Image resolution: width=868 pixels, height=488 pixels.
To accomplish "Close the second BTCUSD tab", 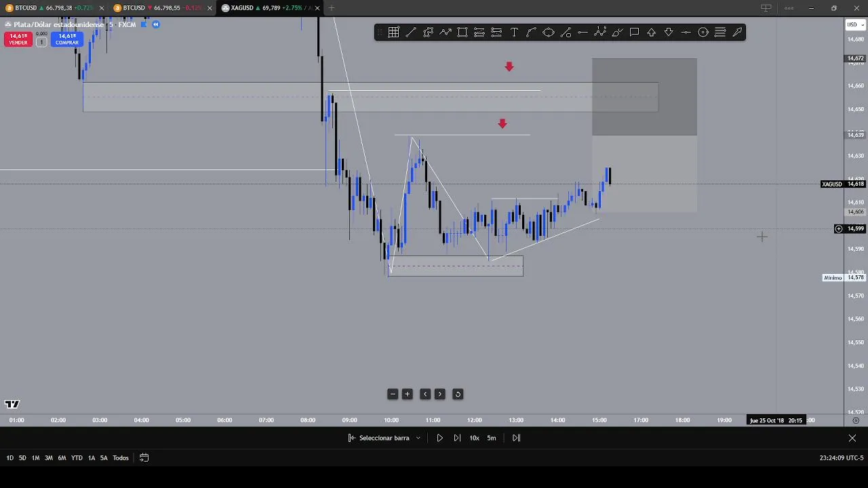I will [x=210, y=8].
